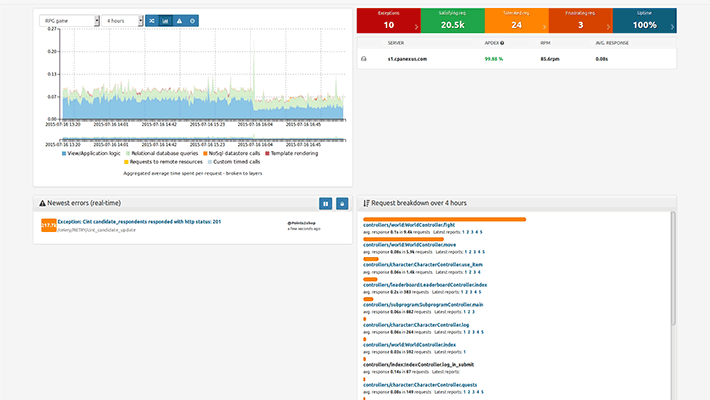Click the clock icon in chart toolbar
This screenshot has height=400, width=710.
point(192,20)
